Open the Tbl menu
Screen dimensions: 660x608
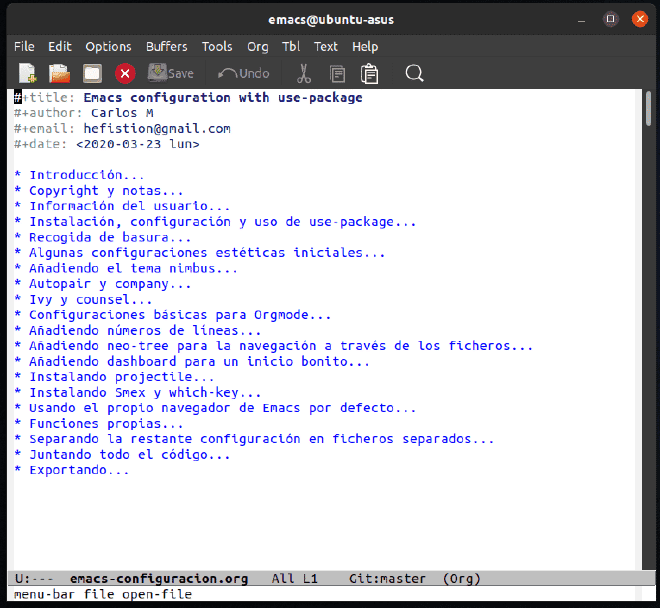pos(291,46)
